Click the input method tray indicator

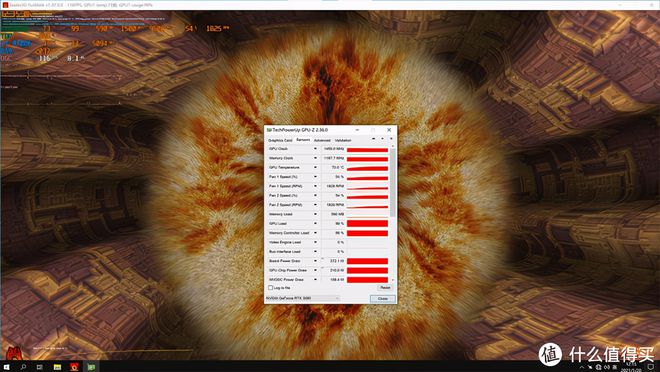click(615, 367)
